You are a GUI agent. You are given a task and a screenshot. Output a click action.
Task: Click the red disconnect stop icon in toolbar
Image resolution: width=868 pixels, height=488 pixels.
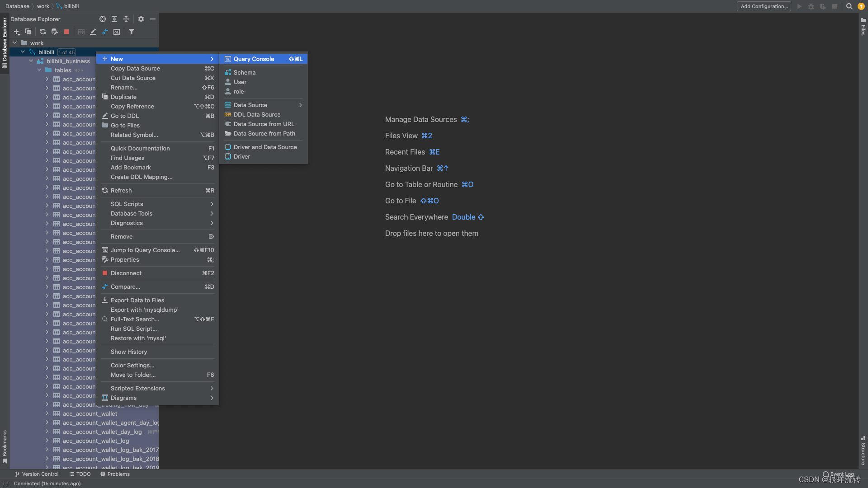[66, 32]
